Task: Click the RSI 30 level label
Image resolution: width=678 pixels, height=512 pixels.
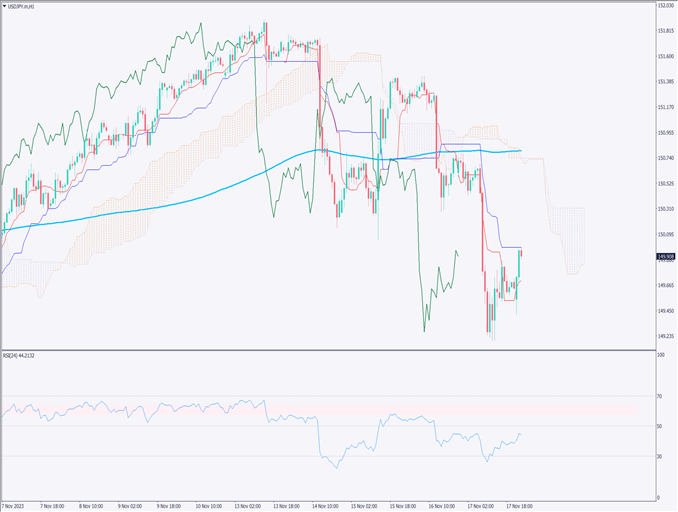Action: coord(660,456)
